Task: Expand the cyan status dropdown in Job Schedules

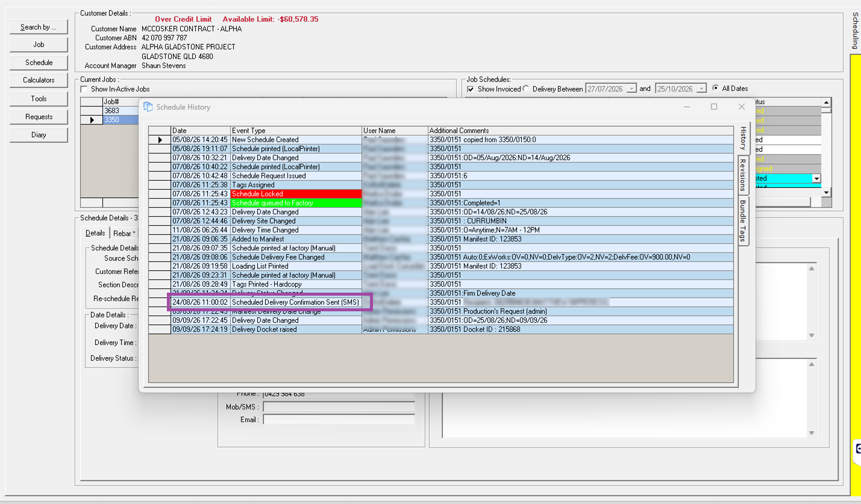Action: coord(816,179)
